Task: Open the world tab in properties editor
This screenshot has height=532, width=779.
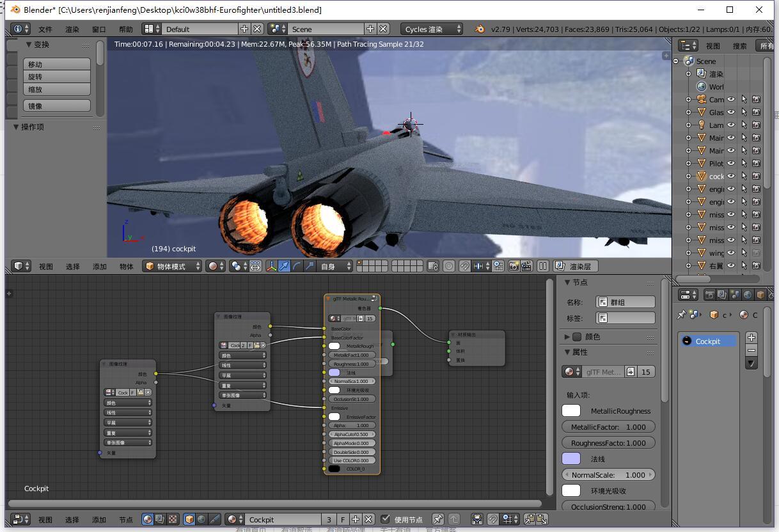Action: [x=748, y=295]
